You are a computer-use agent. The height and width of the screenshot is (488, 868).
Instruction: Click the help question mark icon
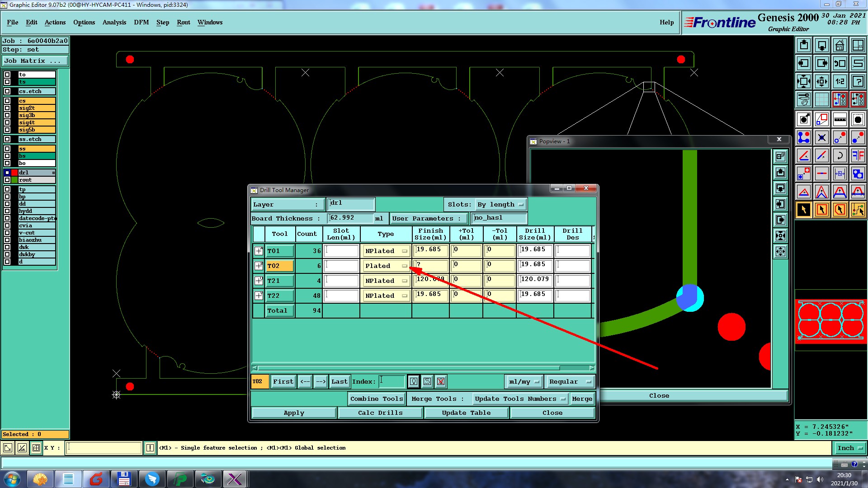[858, 81]
